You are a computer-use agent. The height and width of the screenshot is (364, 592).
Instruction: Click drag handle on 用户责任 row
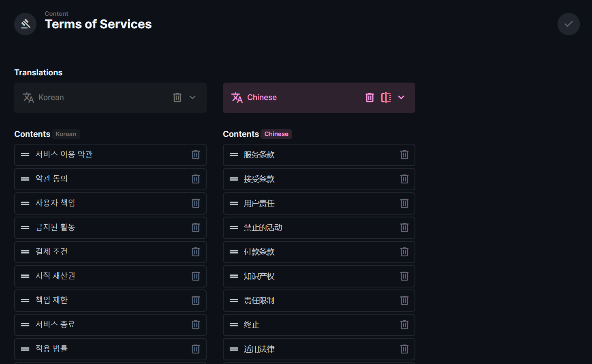pos(234,203)
